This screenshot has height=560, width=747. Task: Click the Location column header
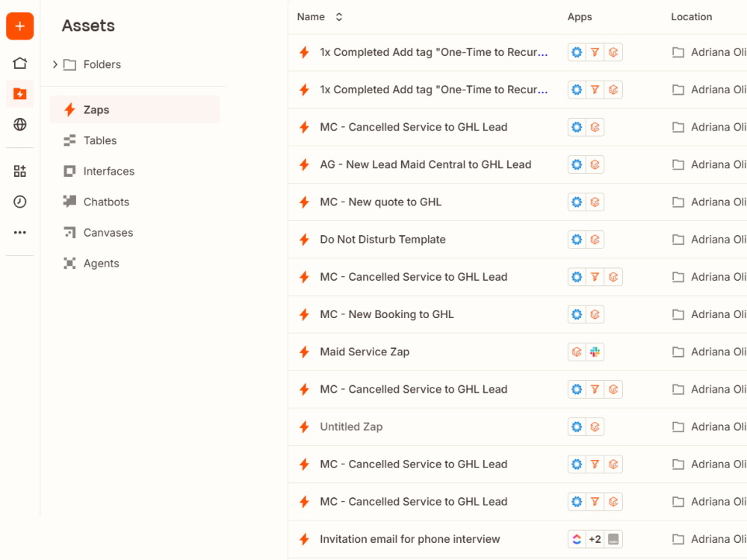pyautogui.click(x=691, y=16)
